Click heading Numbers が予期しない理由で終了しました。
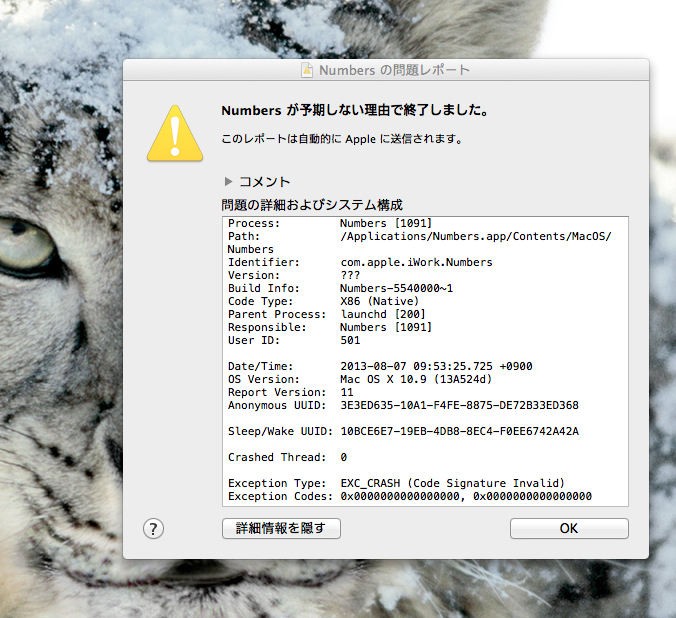 click(355, 110)
